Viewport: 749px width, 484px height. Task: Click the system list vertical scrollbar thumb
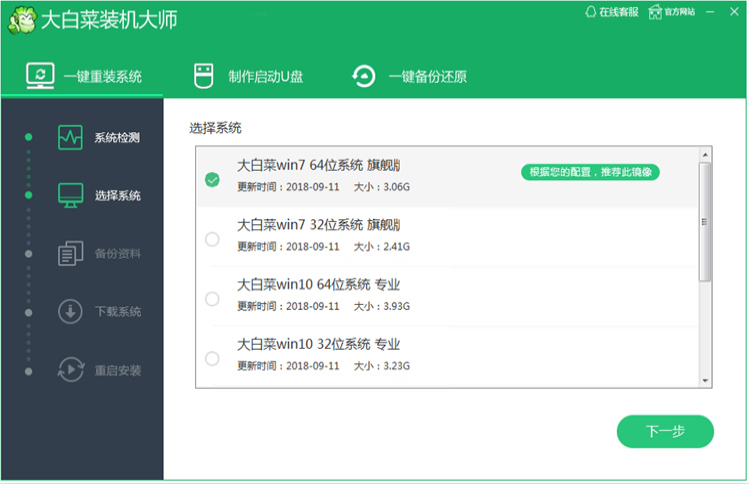pyautogui.click(x=705, y=220)
